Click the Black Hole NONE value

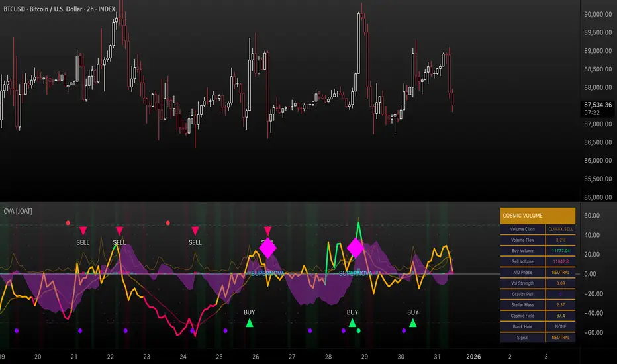click(x=560, y=326)
